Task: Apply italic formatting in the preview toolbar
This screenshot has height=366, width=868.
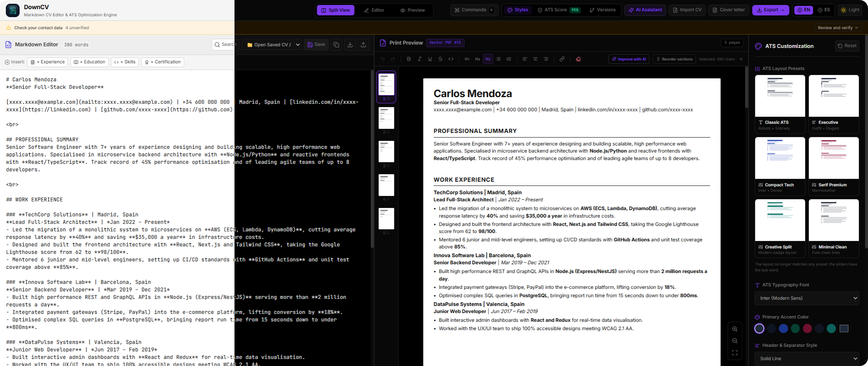Action: (x=419, y=59)
